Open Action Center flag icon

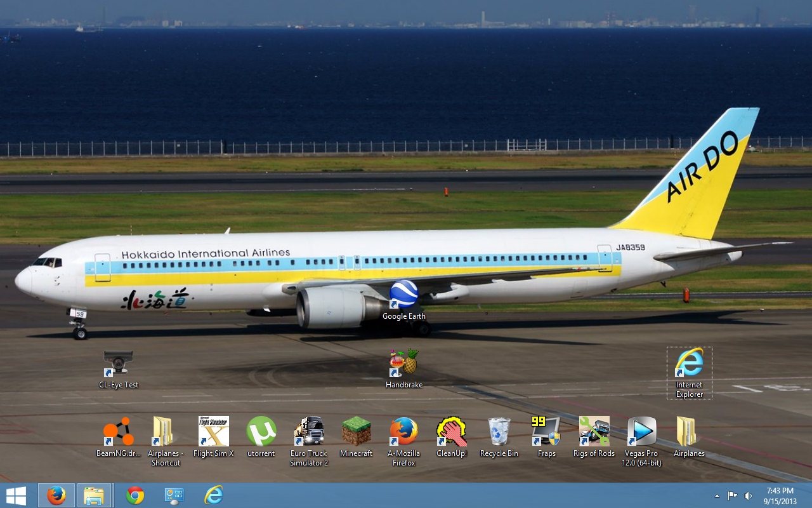click(732, 496)
